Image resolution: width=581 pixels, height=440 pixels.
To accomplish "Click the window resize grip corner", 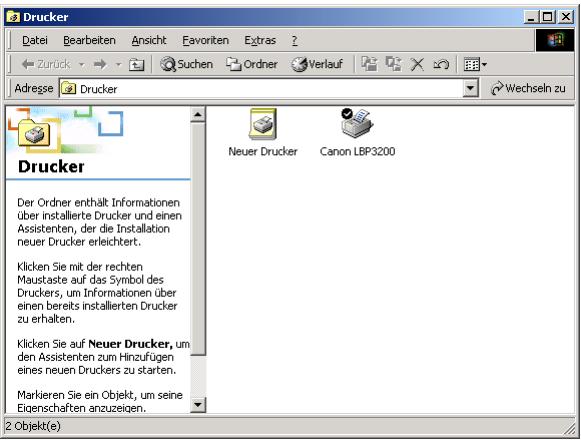I will point(569,428).
